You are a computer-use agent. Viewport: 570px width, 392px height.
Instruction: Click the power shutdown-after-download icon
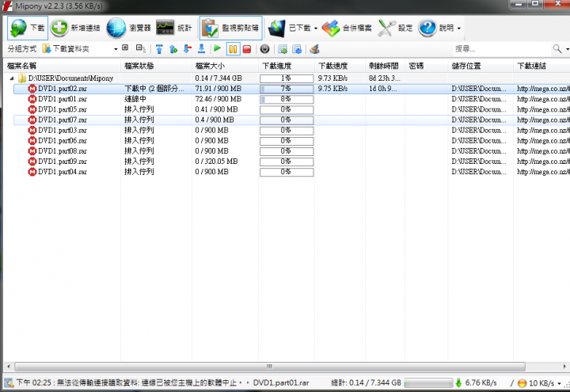pyautogui.click(x=265, y=49)
